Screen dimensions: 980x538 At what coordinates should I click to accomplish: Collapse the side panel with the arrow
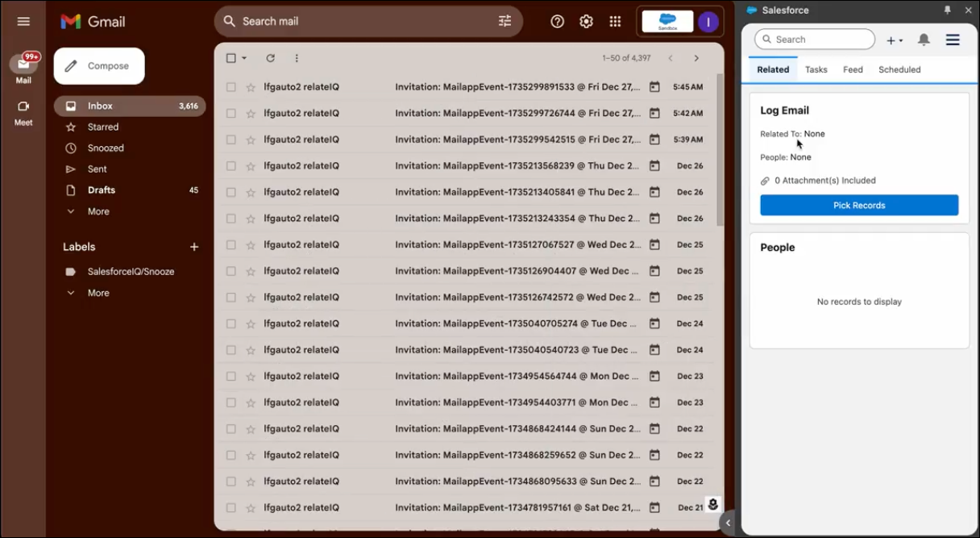click(x=728, y=523)
